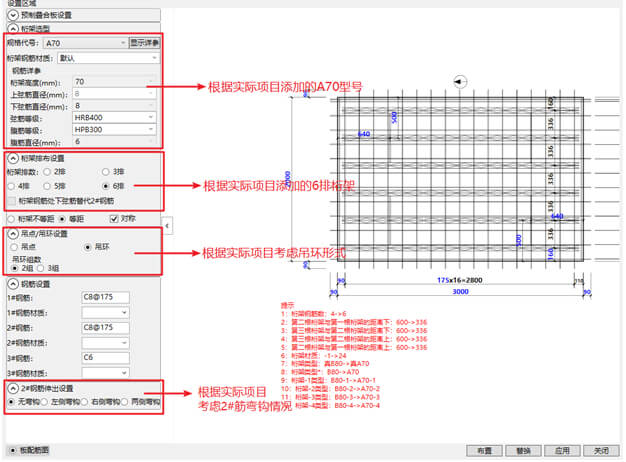Click the 175x16=2800 dimension text
626x462 pixels.
click(460, 280)
